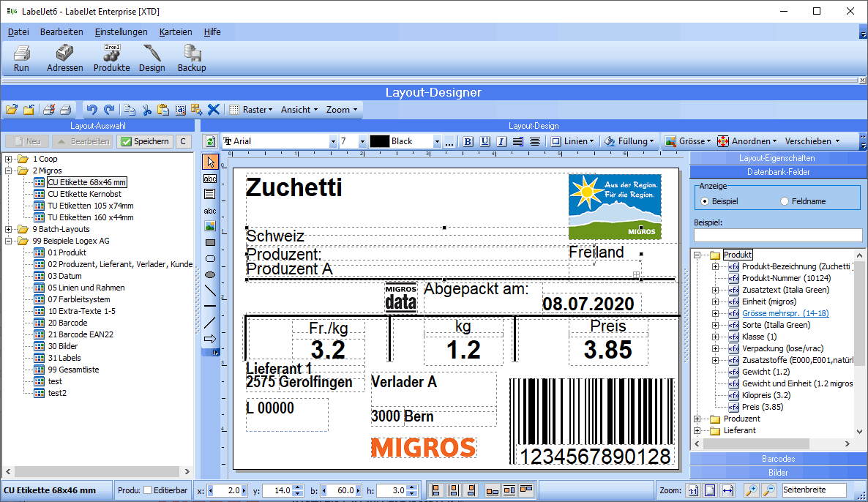This screenshot has width=868, height=502.
Task: Toggle underline text formatting
Action: click(485, 141)
